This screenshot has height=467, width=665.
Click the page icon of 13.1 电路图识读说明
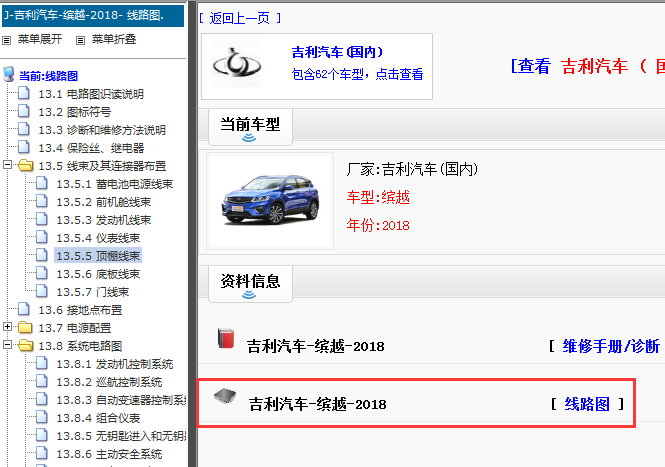tap(24, 93)
